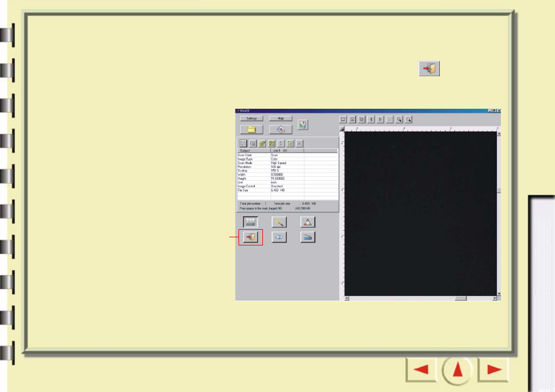Click the scanner scan button

click(308, 237)
